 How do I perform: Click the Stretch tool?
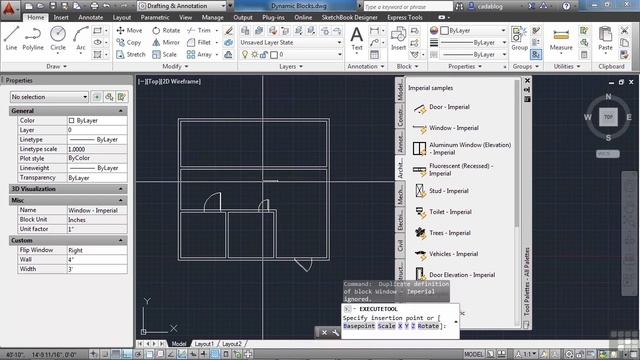point(131,54)
